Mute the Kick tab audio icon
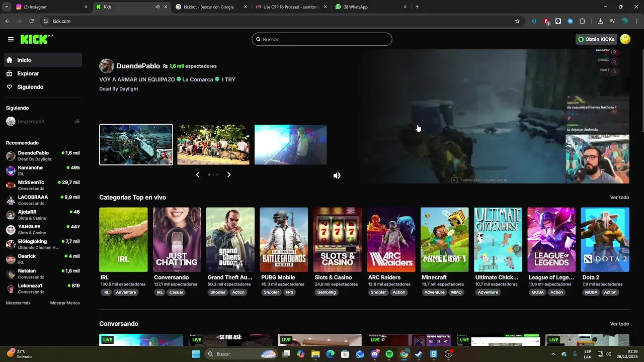 pos(157,7)
